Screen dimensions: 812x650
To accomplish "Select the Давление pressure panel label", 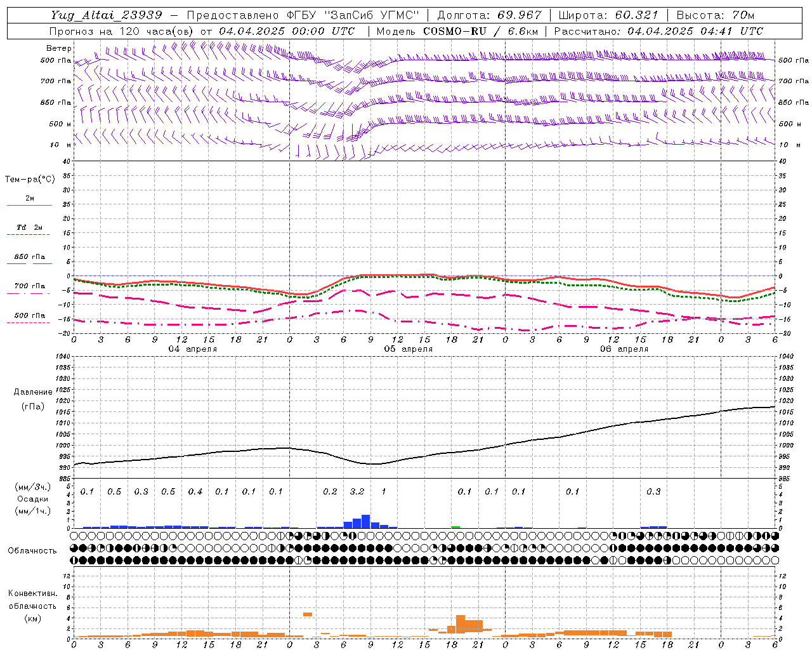I will coord(33,392).
